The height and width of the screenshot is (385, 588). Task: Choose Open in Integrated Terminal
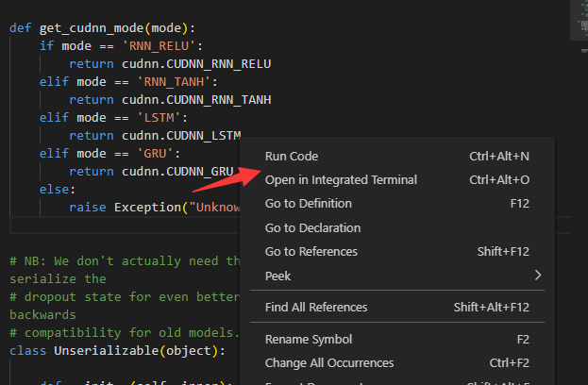(397, 179)
